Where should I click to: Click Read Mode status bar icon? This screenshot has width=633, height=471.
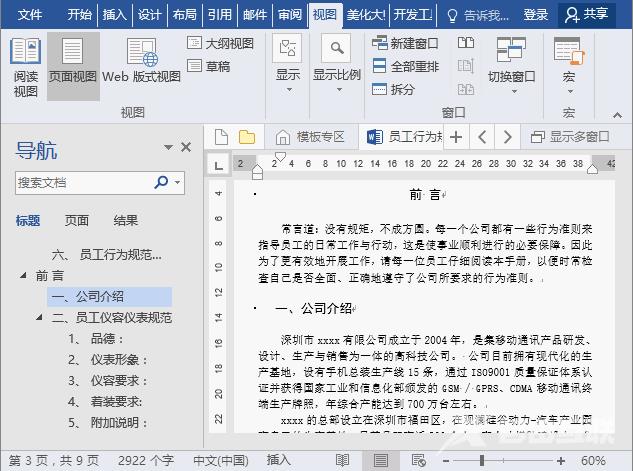pos(342,460)
